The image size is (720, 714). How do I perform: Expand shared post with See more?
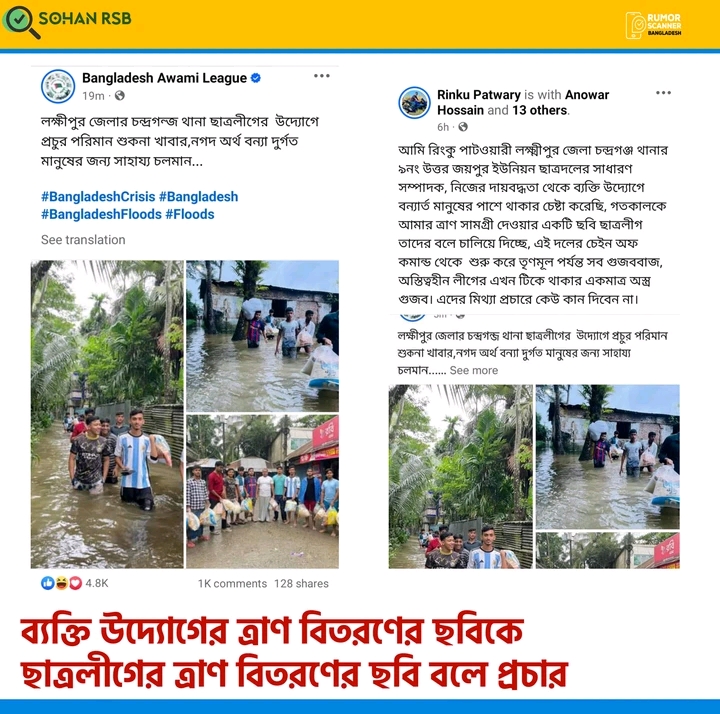point(473,371)
